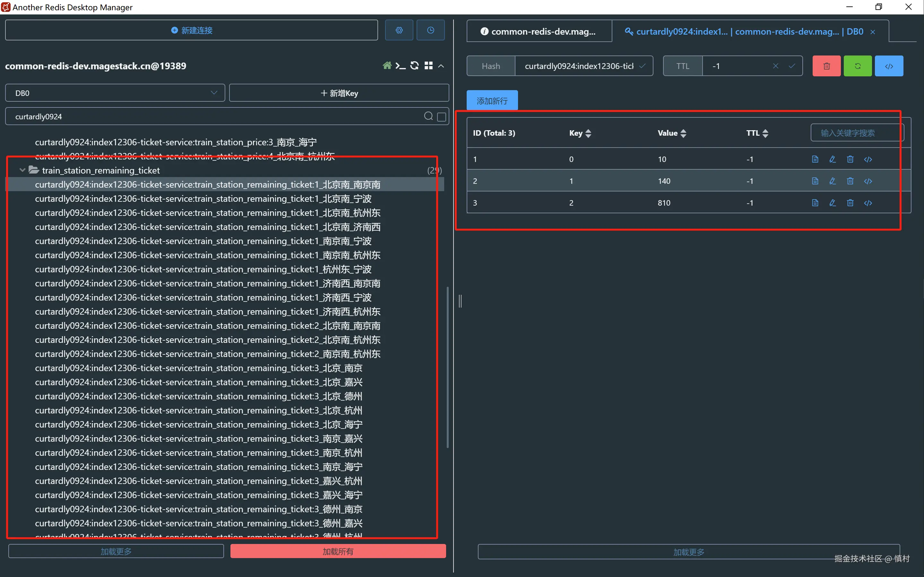Open the settings gear icon
The height and width of the screenshot is (577, 924).
[399, 30]
